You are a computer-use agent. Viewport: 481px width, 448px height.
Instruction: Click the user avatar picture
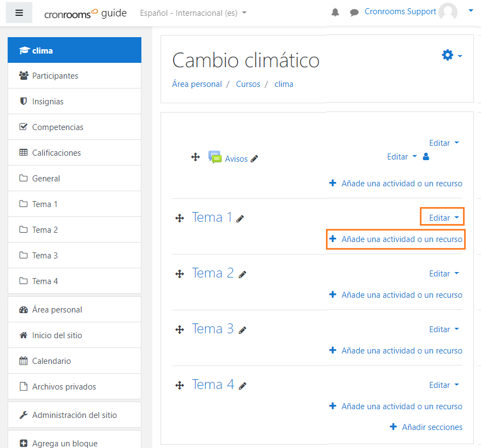(x=448, y=12)
